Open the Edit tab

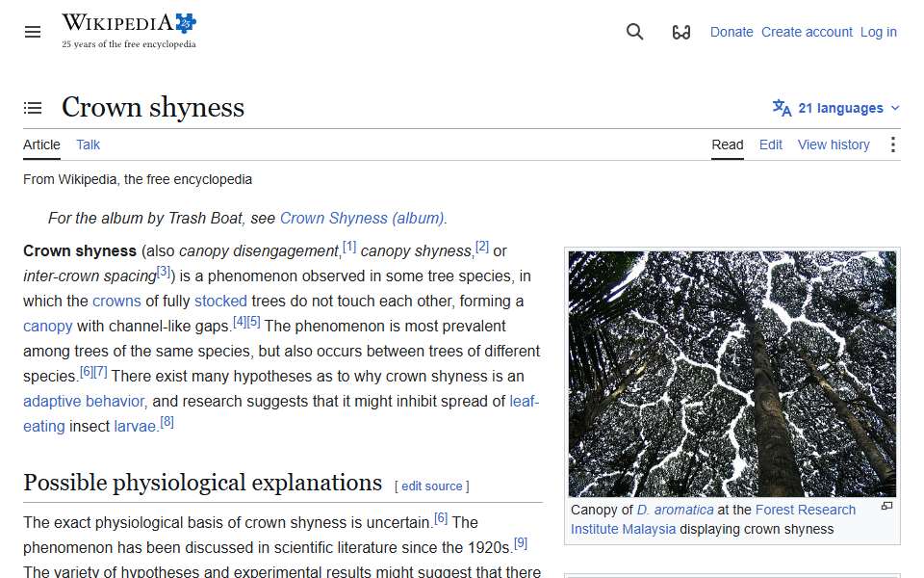770,144
